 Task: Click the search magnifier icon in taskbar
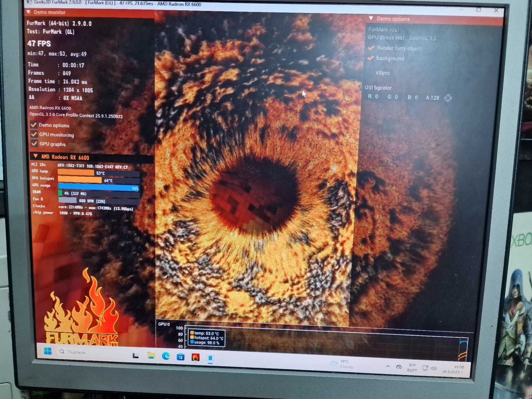62,351
